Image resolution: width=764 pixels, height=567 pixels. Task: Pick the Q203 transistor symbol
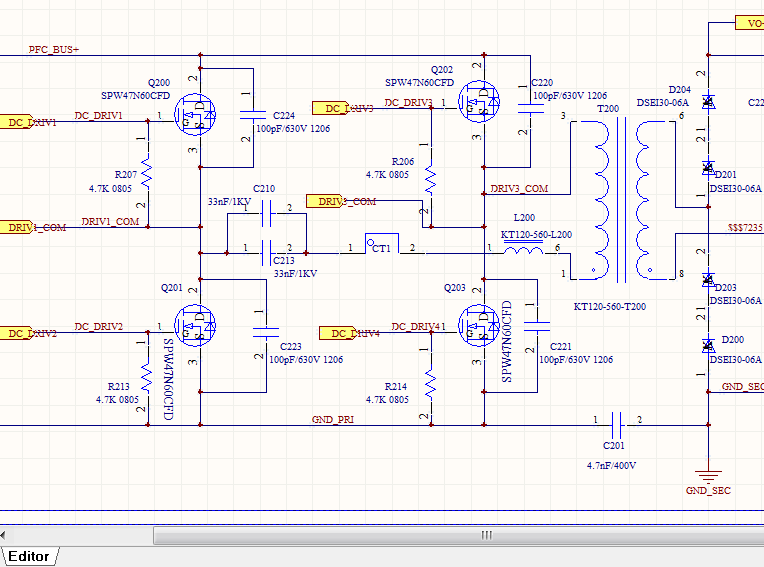click(x=479, y=324)
